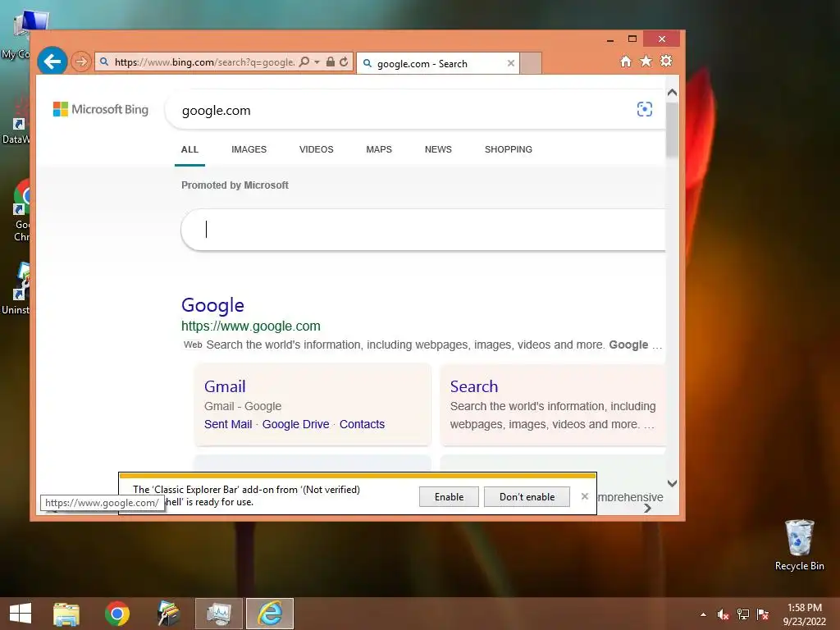This screenshot has height=630, width=840.
Task: Switch to the IMAGES tab
Action: pyautogui.click(x=249, y=149)
